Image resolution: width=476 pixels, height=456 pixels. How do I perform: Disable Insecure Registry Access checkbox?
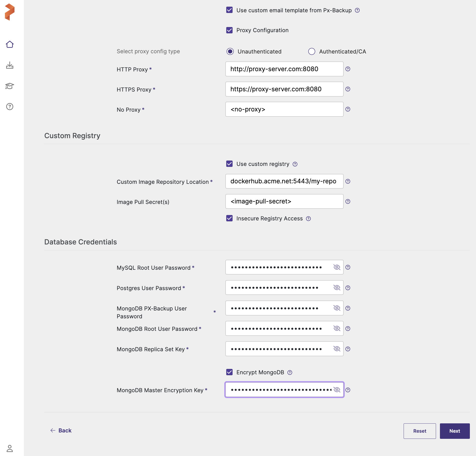point(229,218)
